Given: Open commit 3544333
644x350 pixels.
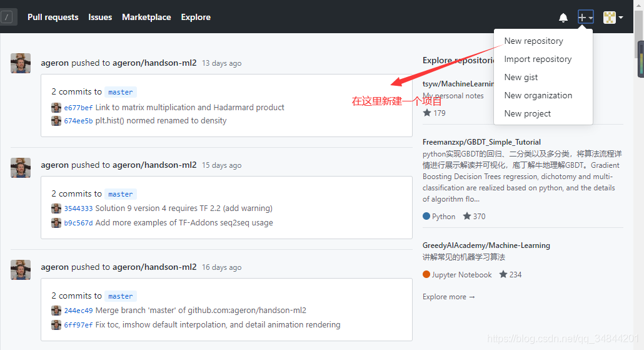Looking at the screenshot, I should 78,208.
